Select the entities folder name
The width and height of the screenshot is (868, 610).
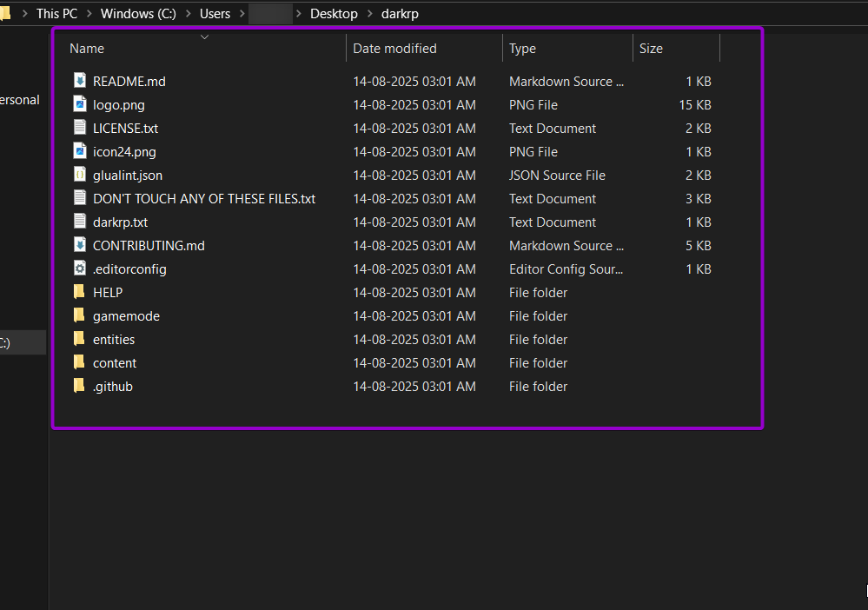(114, 340)
